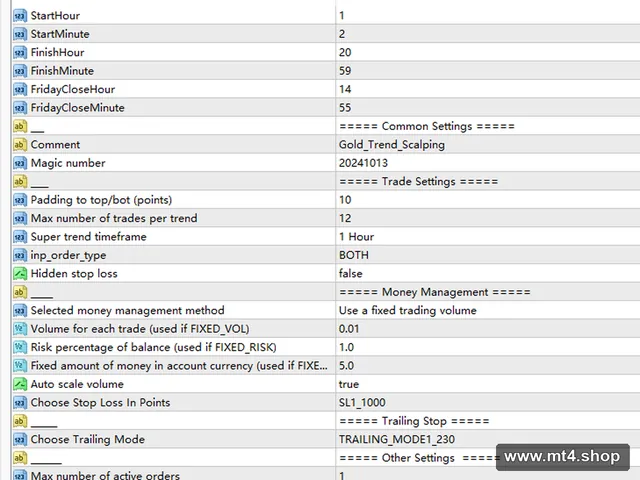Click icon beside Choose Stop Loss In Points

(x=20, y=402)
